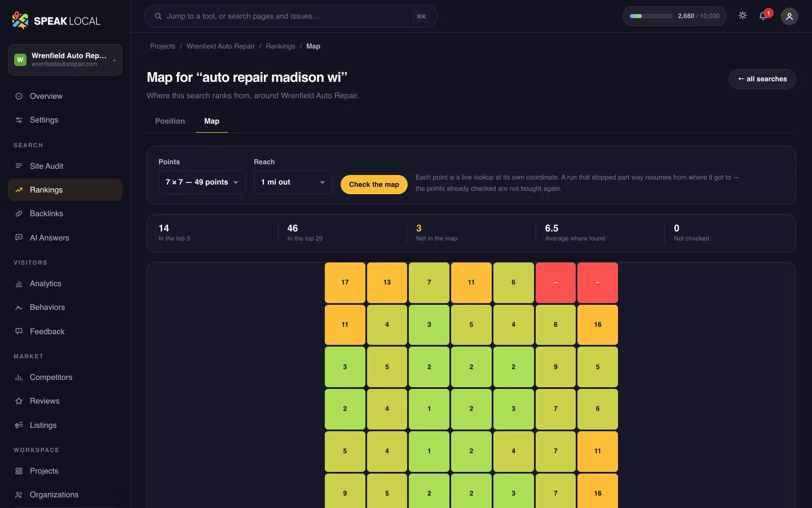The width and height of the screenshot is (812, 508).
Task: Follow the Projects breadcrumb link
Action: pyautogui.click(x=162, y=46)
